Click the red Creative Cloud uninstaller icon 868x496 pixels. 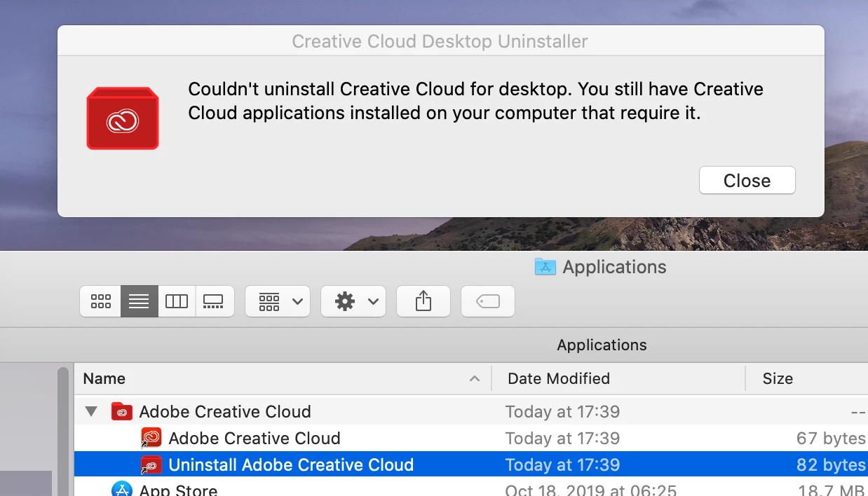[x=123, y=118]
